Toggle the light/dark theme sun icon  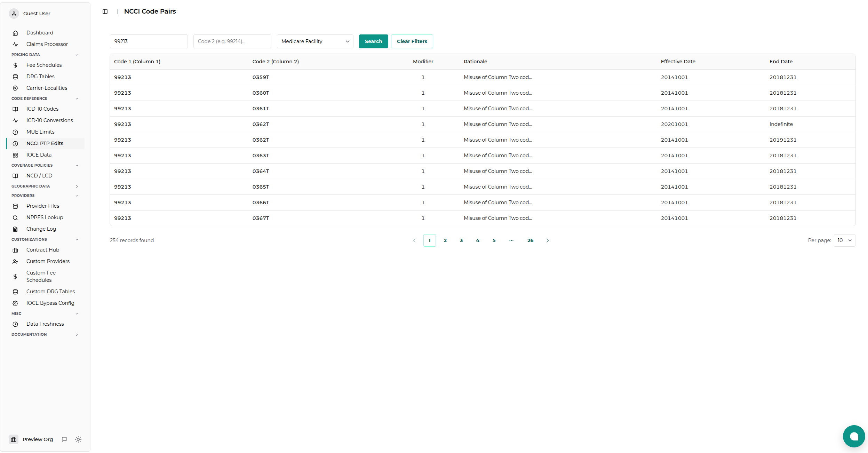[78, 439]
